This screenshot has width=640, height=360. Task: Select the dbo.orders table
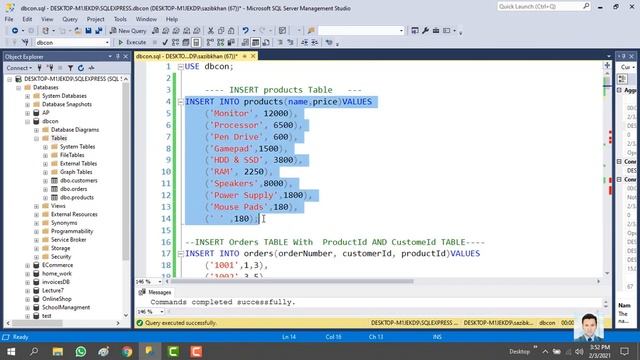[73, 189]
